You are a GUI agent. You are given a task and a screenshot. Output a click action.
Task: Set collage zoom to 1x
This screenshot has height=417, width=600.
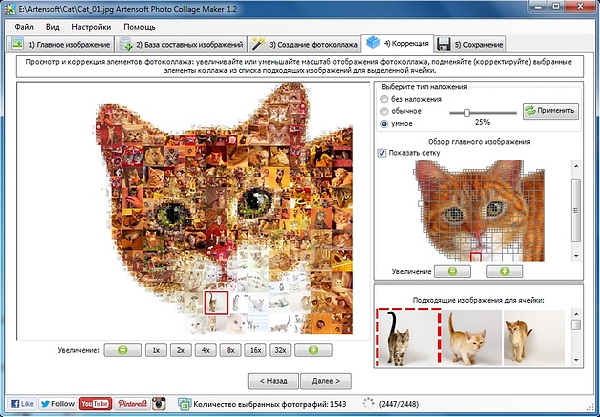156,350
